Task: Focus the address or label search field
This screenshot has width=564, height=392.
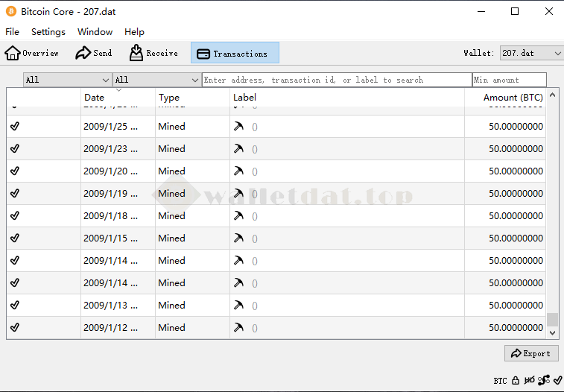Action: click(336, 80)
